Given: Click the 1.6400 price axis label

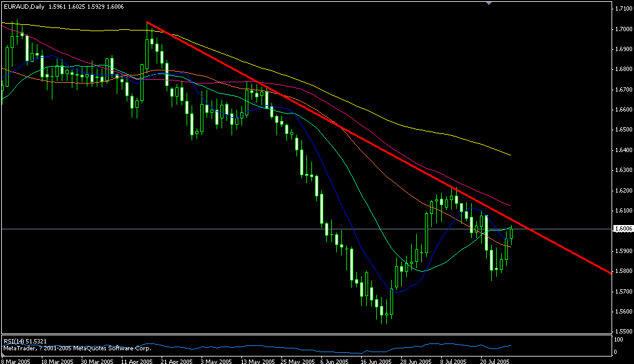Looking at the screenshot, I should pyautogui.click(x=623, y=150).
